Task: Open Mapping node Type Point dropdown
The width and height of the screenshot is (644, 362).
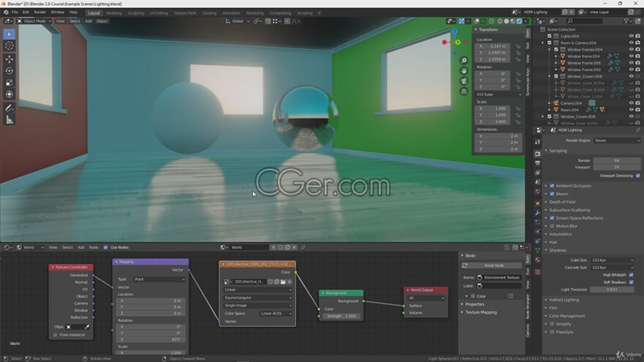Action: 160,279
